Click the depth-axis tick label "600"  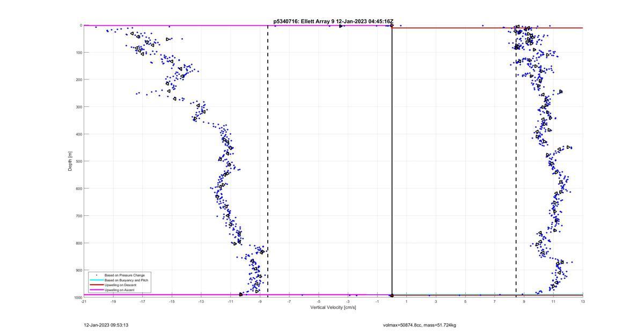(x=78, y=188)
